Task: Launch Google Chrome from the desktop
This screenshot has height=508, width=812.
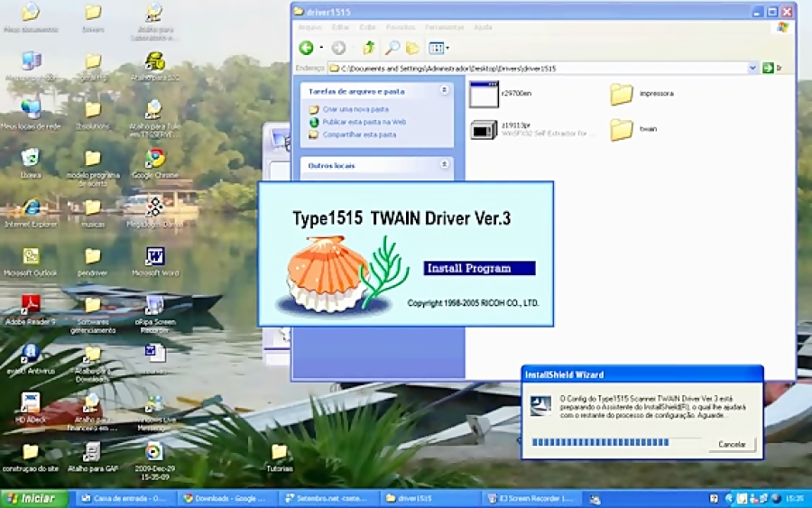Action: click(154, 160)
